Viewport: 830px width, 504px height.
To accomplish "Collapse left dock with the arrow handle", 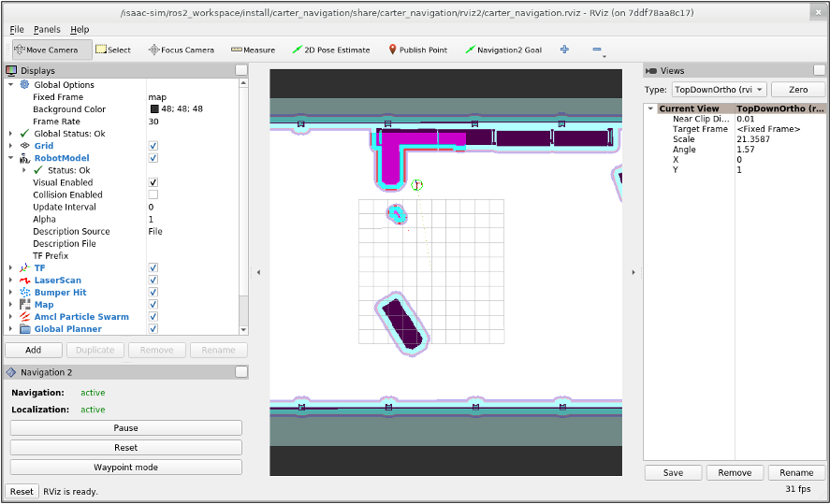I will pos(259,272).
